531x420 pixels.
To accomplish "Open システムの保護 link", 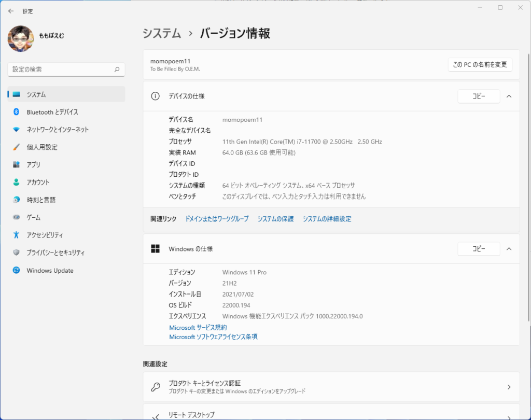I will [276, 219].
